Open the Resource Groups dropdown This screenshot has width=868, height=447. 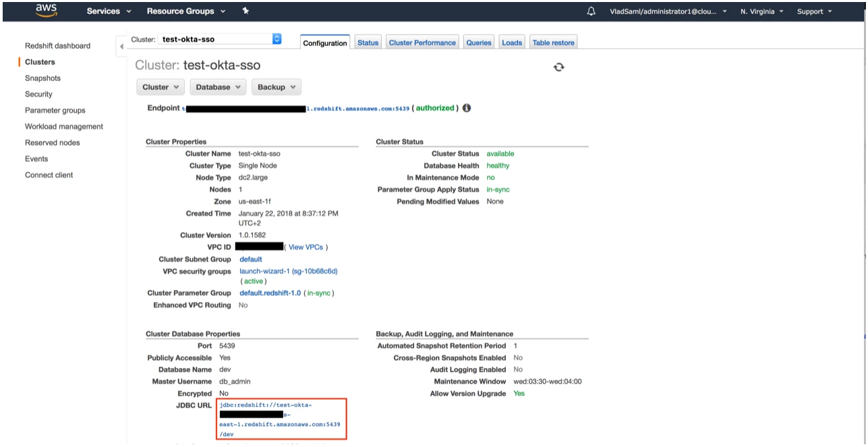[185, 11]
